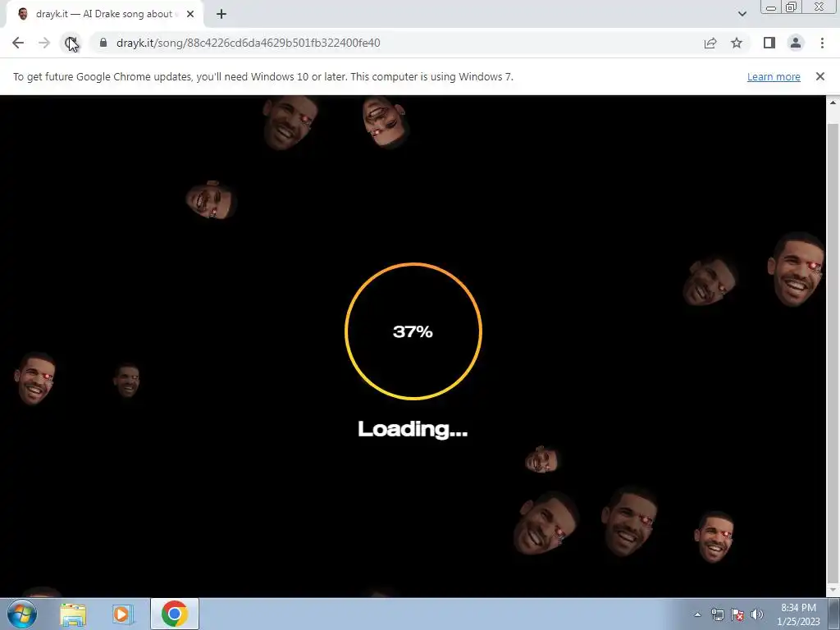Open the Action Center flag icon

[737, 614]
